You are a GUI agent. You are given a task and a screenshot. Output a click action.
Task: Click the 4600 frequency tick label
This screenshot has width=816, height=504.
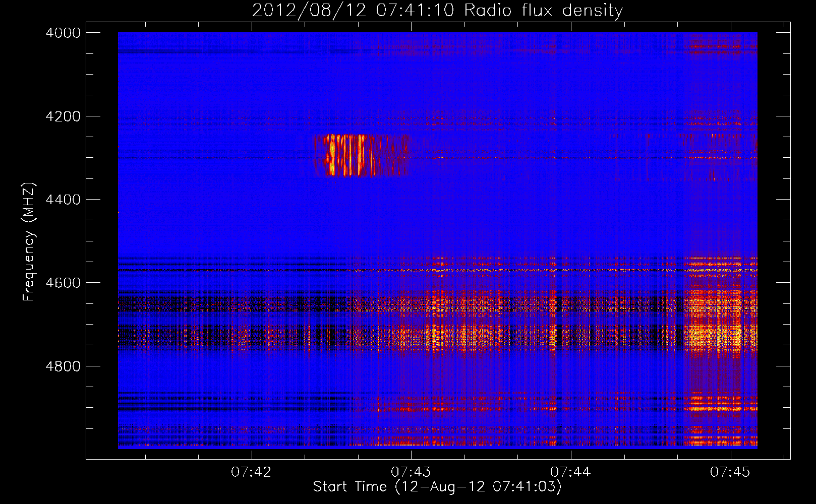click(63, 283)
